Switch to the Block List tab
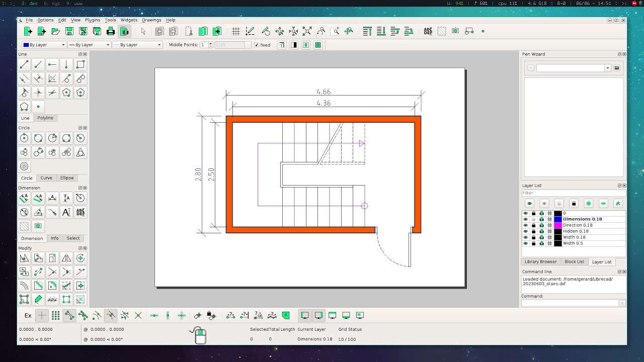The width and height of the screenshot is (644, 362). click(x=574, y=262)
